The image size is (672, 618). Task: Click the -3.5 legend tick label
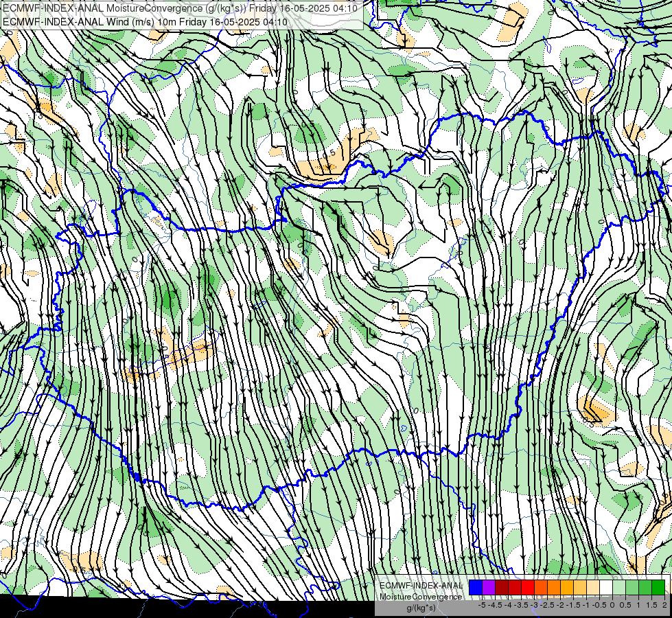click(521, 605)
